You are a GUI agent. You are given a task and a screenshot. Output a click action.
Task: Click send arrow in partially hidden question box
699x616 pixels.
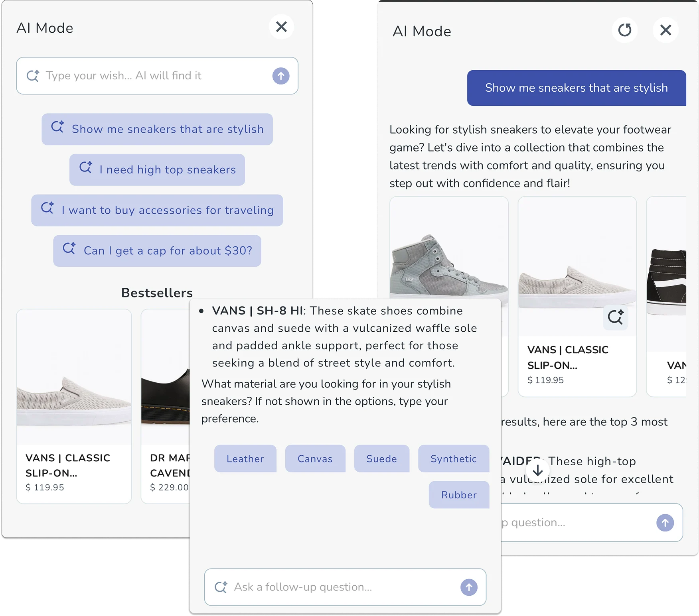pos(665,523)
